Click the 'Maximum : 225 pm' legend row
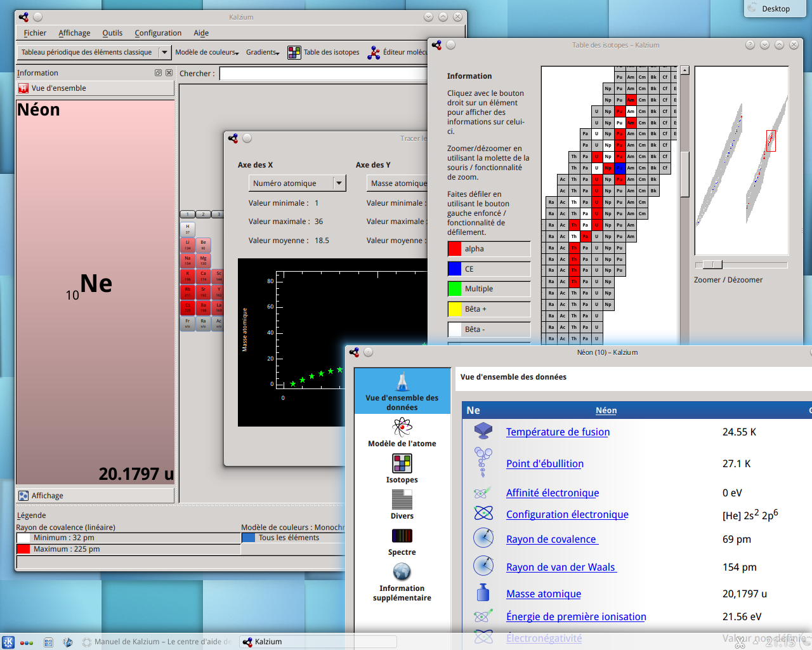 129,549
